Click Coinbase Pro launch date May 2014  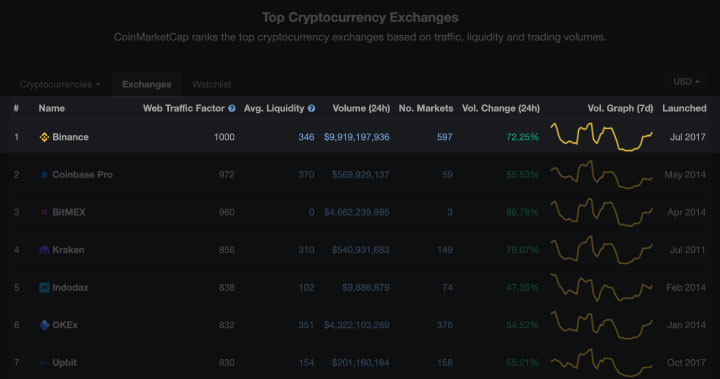[x=685, y=175]
